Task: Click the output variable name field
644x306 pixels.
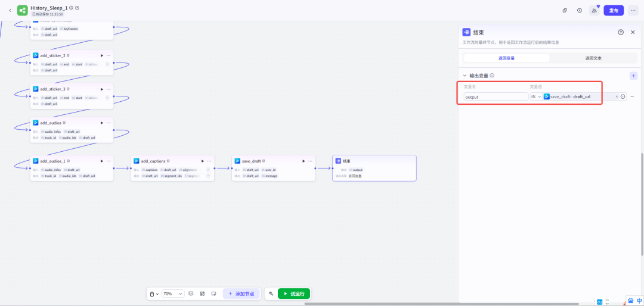Action: (x=496, y=97)
